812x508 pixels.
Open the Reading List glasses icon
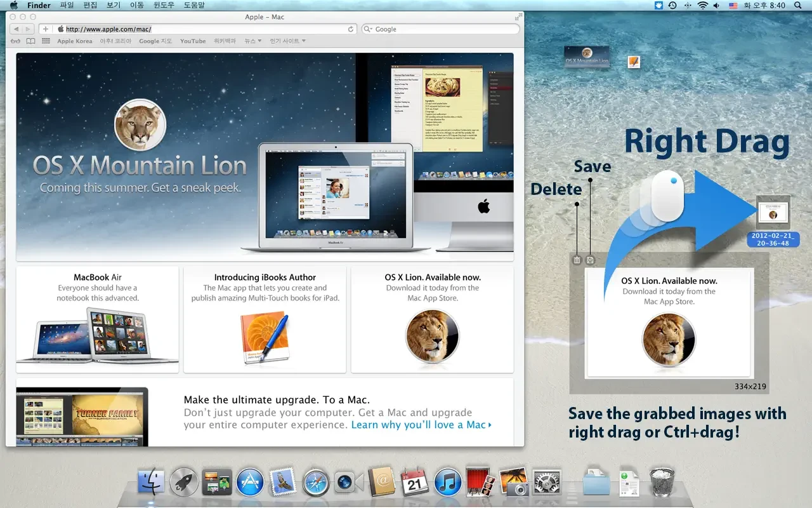pyautogui.click(x=16, y=41)
